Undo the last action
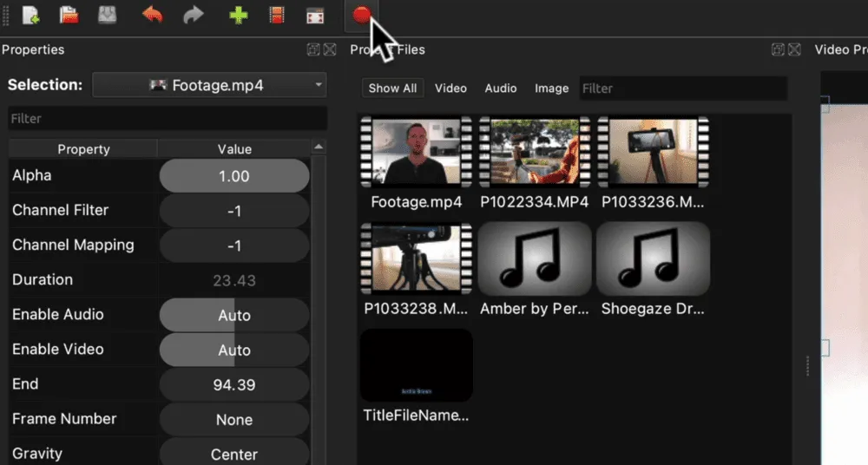 tap(152, 15)
